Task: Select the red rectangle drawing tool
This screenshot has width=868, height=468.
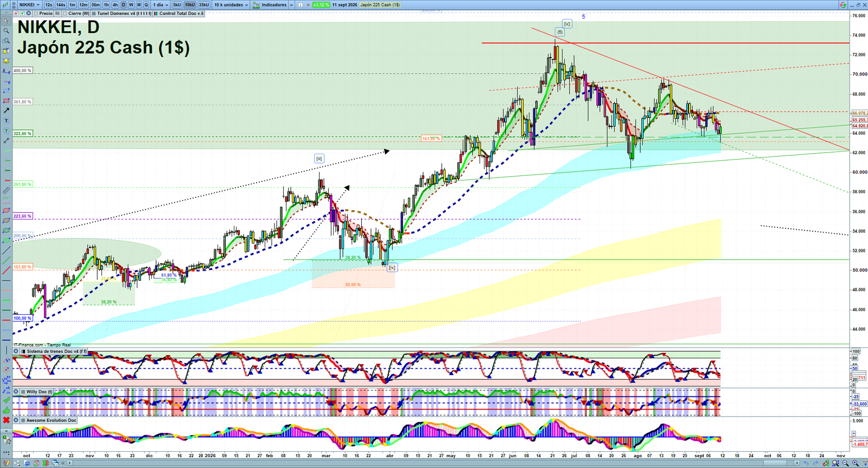Action: pos(6,100)
